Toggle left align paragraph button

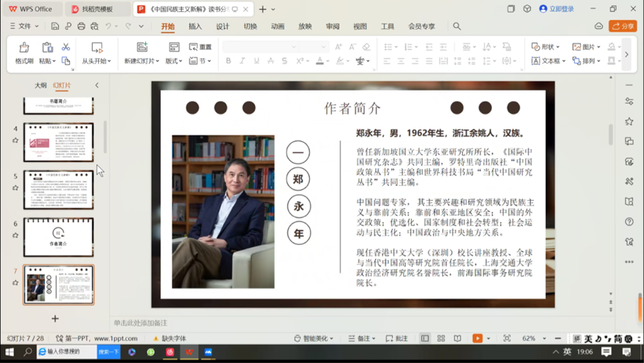(x=387, y=61)
